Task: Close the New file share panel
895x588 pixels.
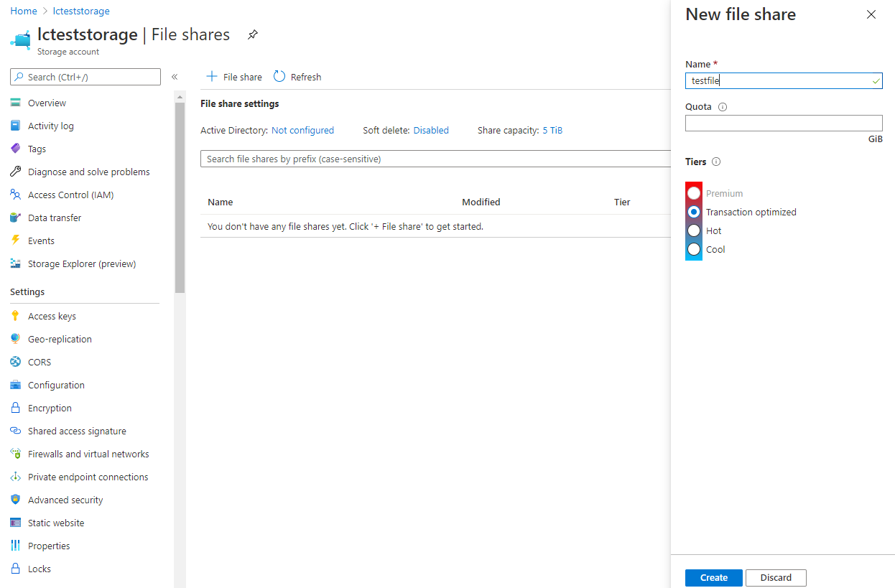Action: 871,14
